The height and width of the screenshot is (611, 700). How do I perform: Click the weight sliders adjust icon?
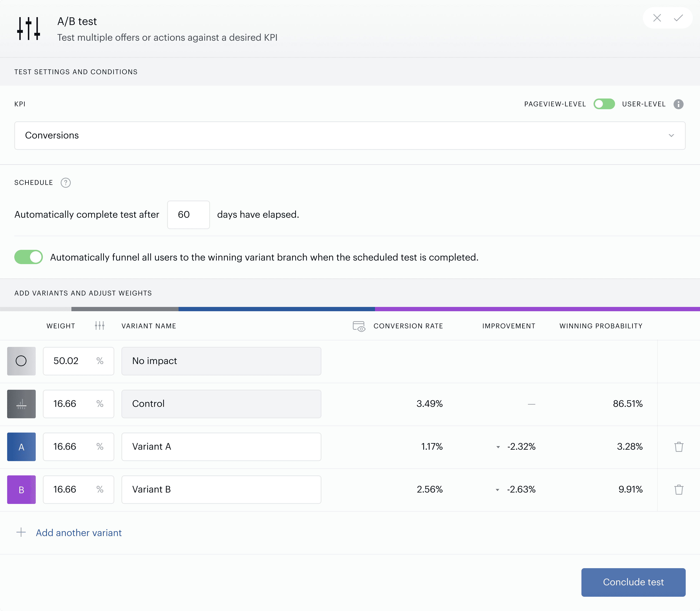(x=100, y=326)
